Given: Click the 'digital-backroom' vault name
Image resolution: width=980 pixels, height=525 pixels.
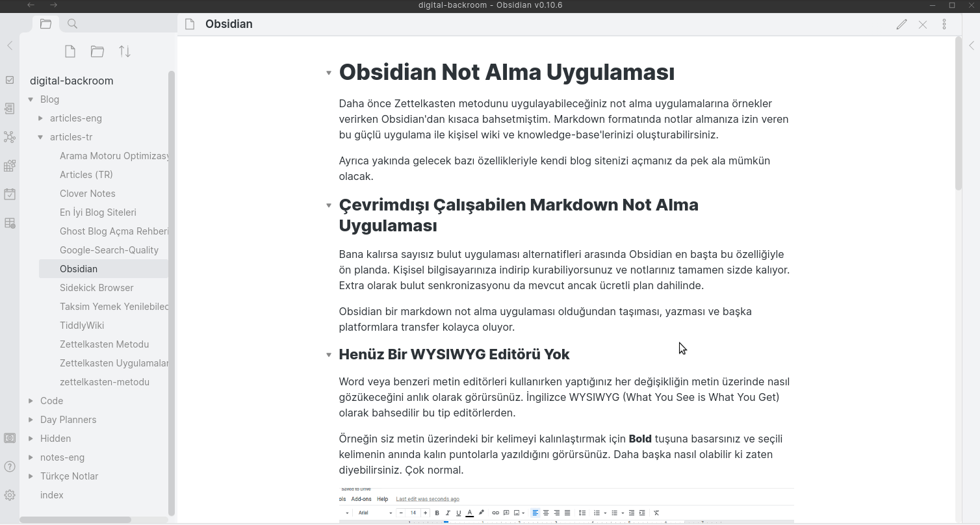Looking at the screenshot, I should [x=71, y=81].
